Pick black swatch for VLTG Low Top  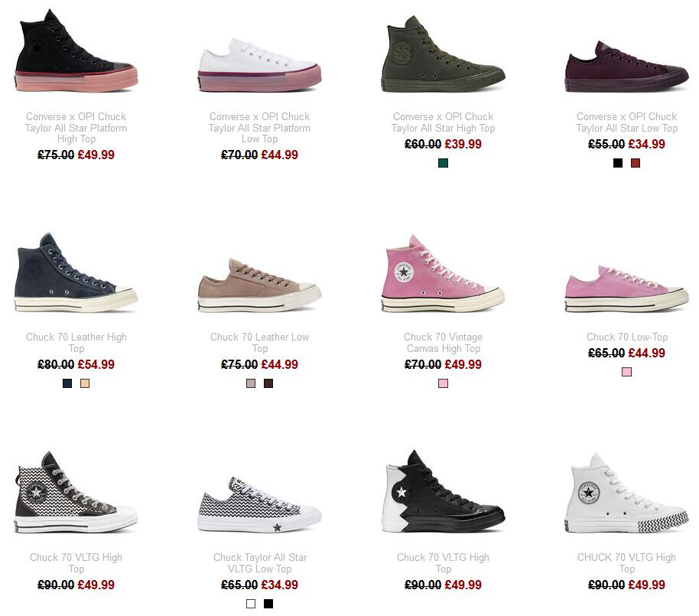pyautogui.click(x=268, y=604)
